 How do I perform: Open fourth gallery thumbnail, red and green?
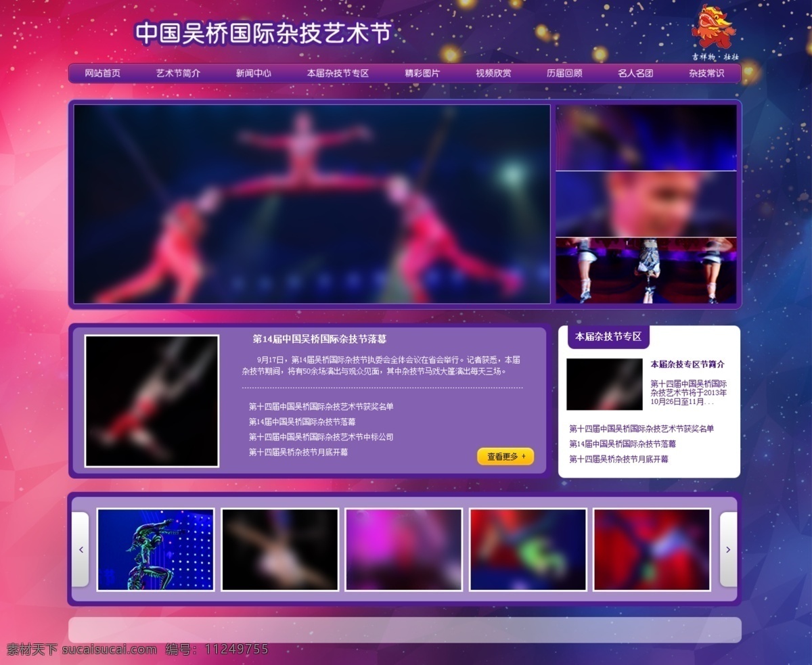coord(528,549)
